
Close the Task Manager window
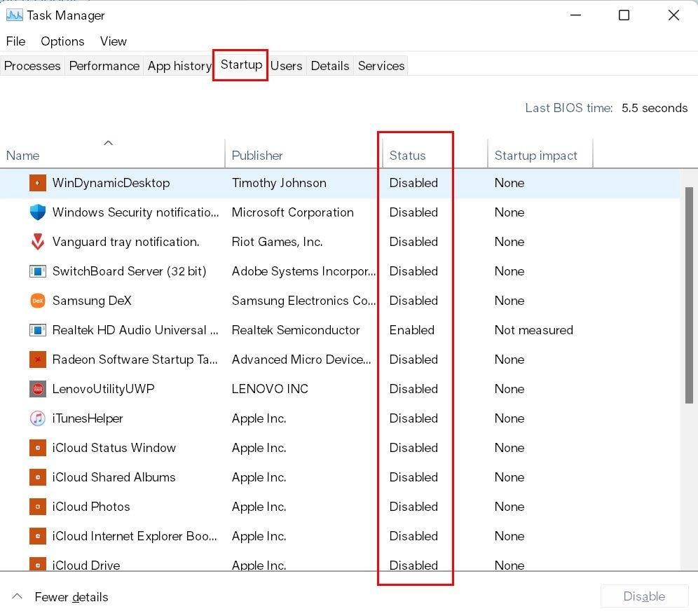tap(673, 15)
